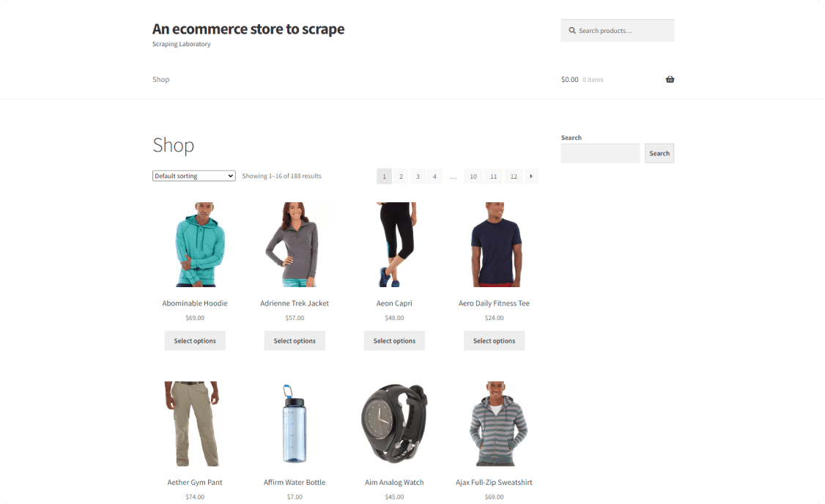Open the shopping basket icon

click(670, 79)
